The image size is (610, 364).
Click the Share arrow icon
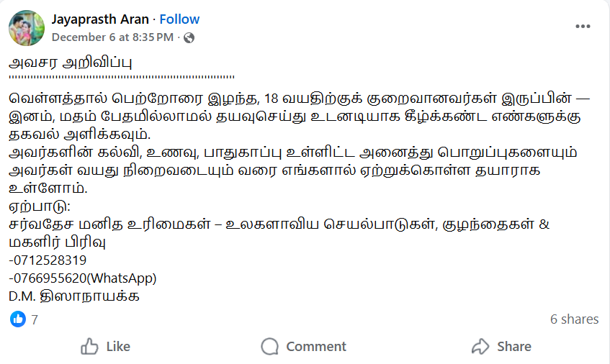pyautogui.click(x=480, y=347)
